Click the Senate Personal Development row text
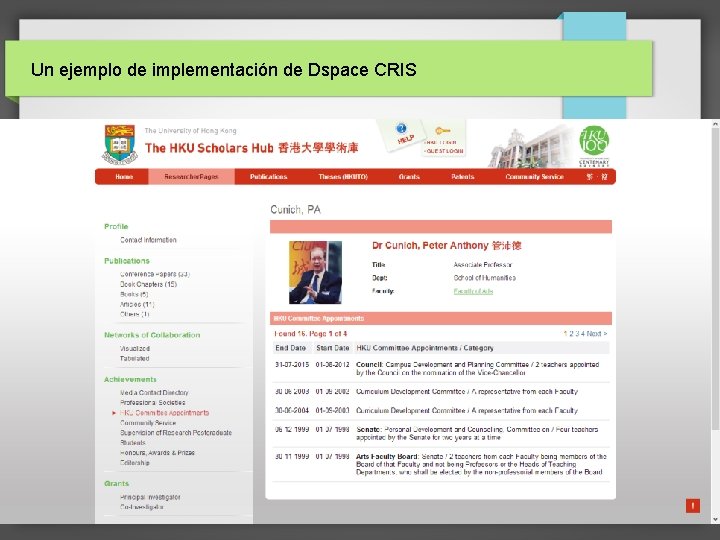This screenshot has width=720, height=540. [x=477, y=433]
